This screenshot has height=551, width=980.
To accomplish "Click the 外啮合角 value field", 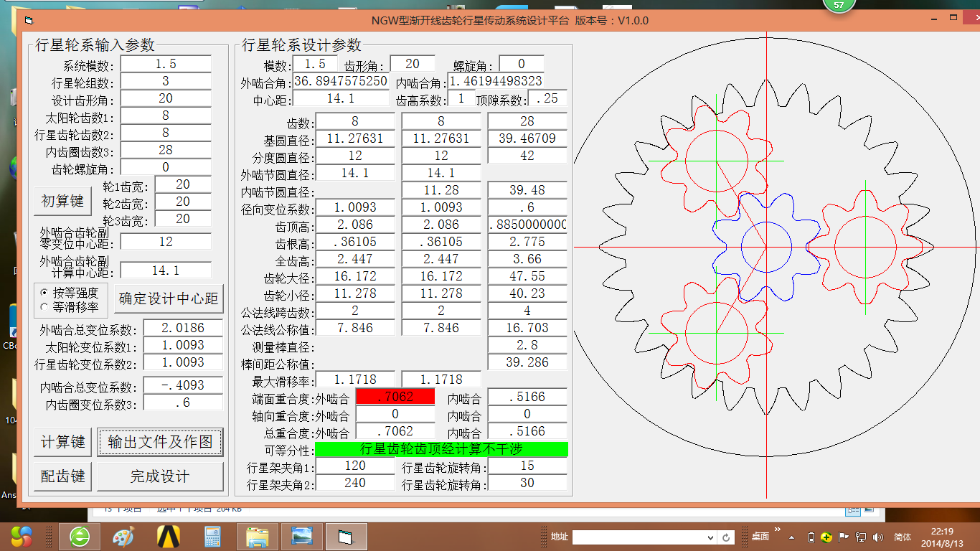I will (x=341, y=81).
